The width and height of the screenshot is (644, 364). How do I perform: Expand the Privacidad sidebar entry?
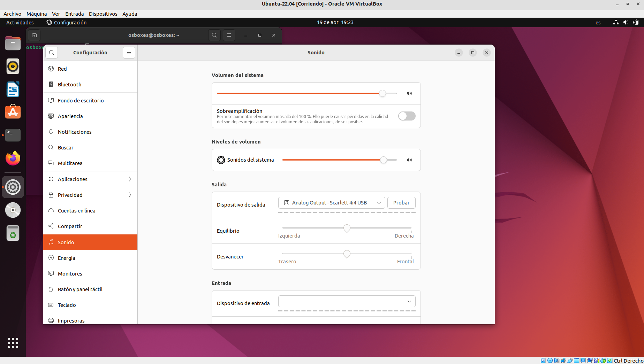(x=90, y=195)
